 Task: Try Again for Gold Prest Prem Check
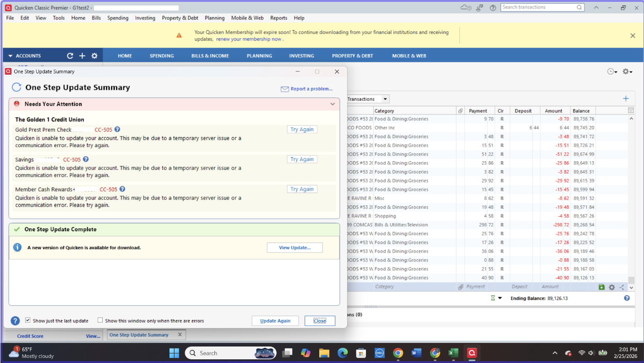[302, 129]
